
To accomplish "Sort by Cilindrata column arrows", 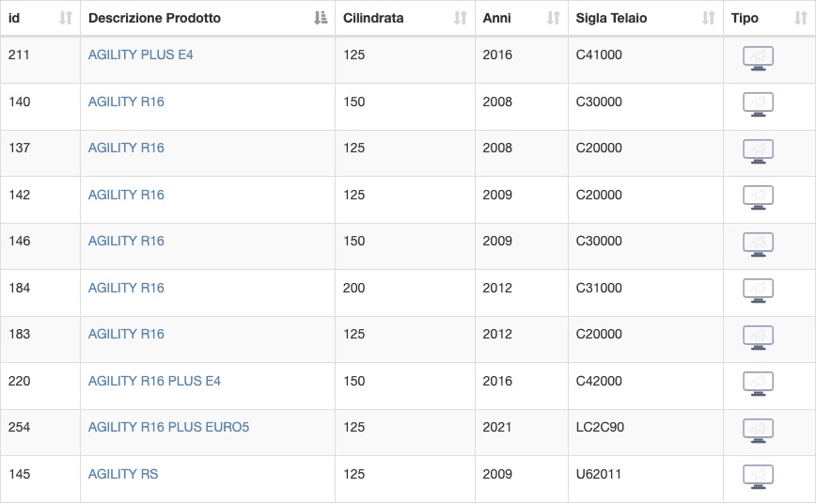I will tap(461, 18).
